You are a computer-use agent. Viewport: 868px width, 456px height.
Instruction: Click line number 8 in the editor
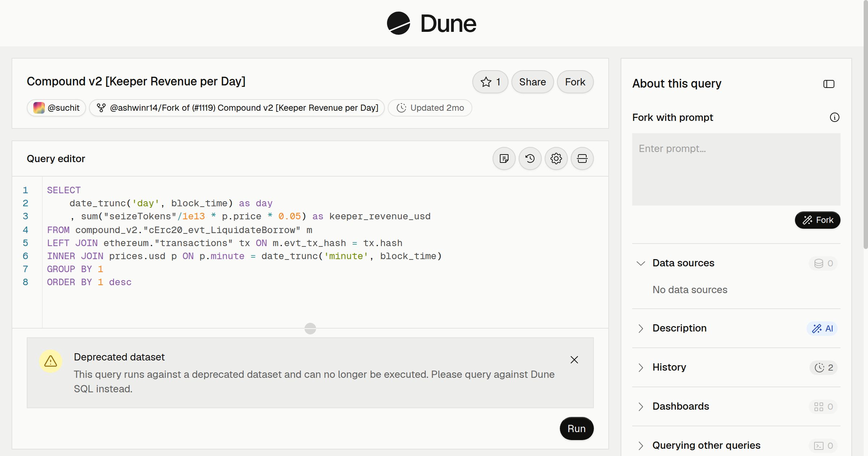click(x=25, y=282)
